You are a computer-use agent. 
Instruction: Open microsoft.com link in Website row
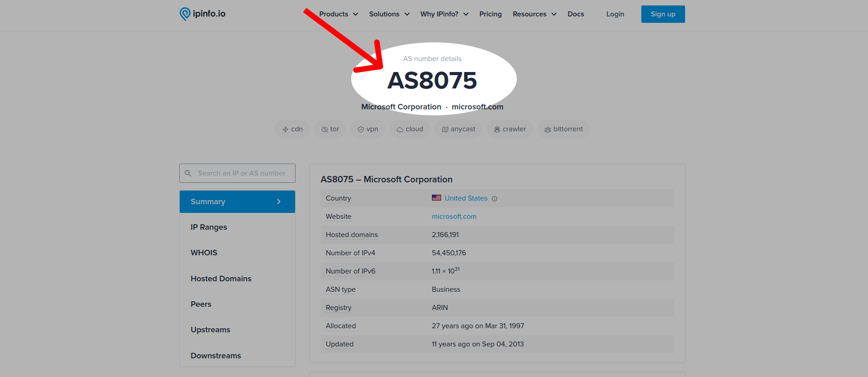[454, 217]
